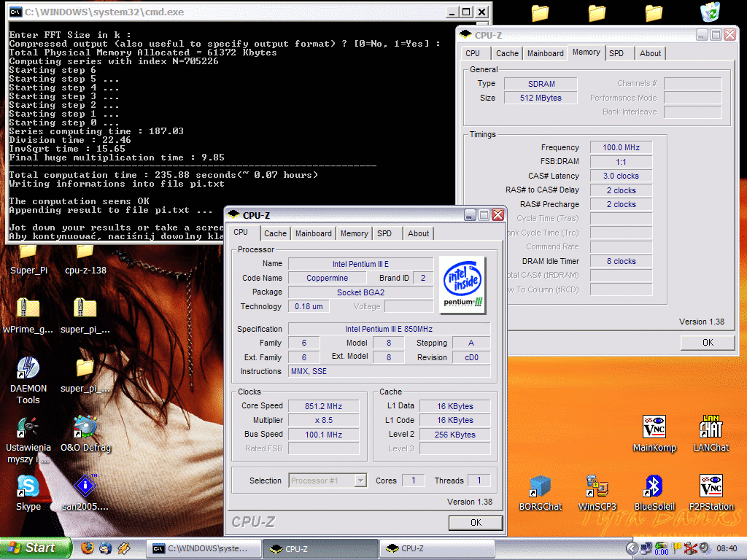Click OK in front CPU-Z CPU window
The height and width of the screenshot is (560, 747).
(476, 522)
